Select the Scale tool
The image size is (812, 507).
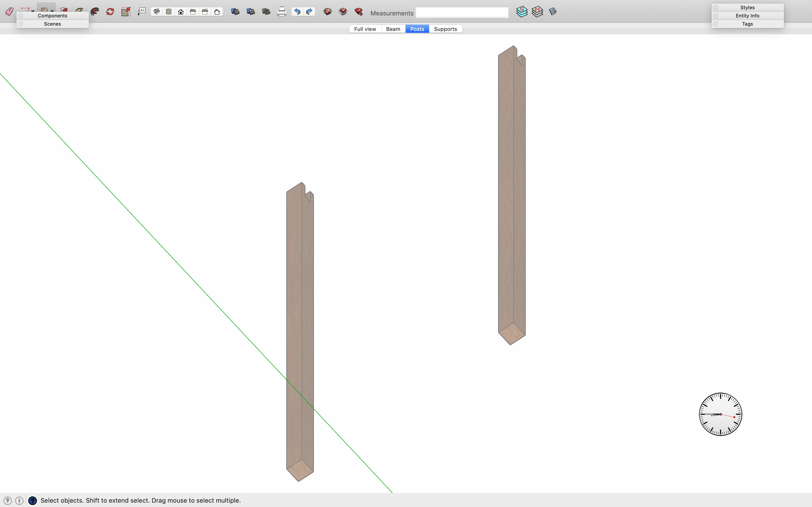coord(126,12)
